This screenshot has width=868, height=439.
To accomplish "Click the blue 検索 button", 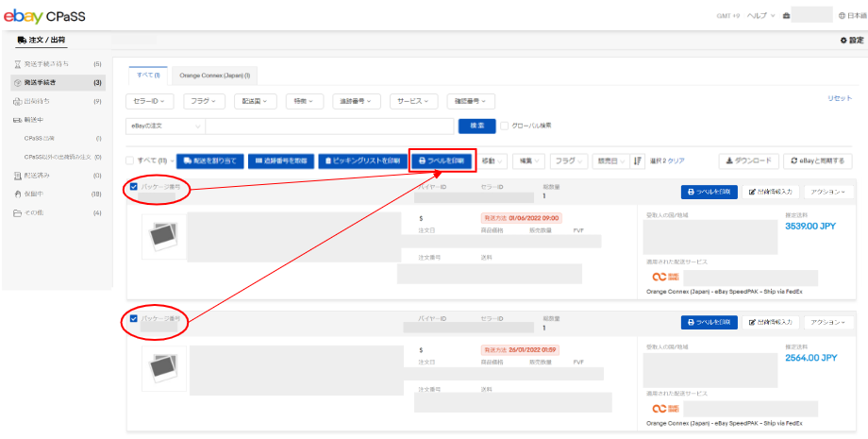I will click(476, 126).
